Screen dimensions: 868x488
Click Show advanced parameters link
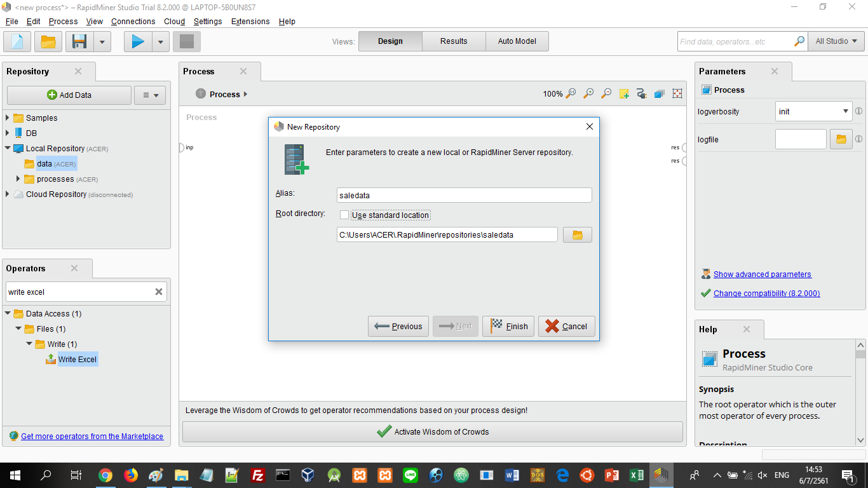pos(762,274)
